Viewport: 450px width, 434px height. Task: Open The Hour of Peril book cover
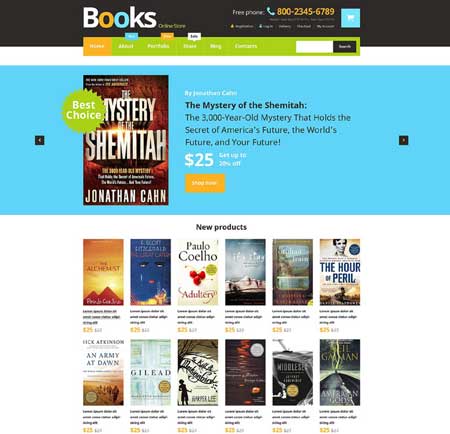click(340, 272)
